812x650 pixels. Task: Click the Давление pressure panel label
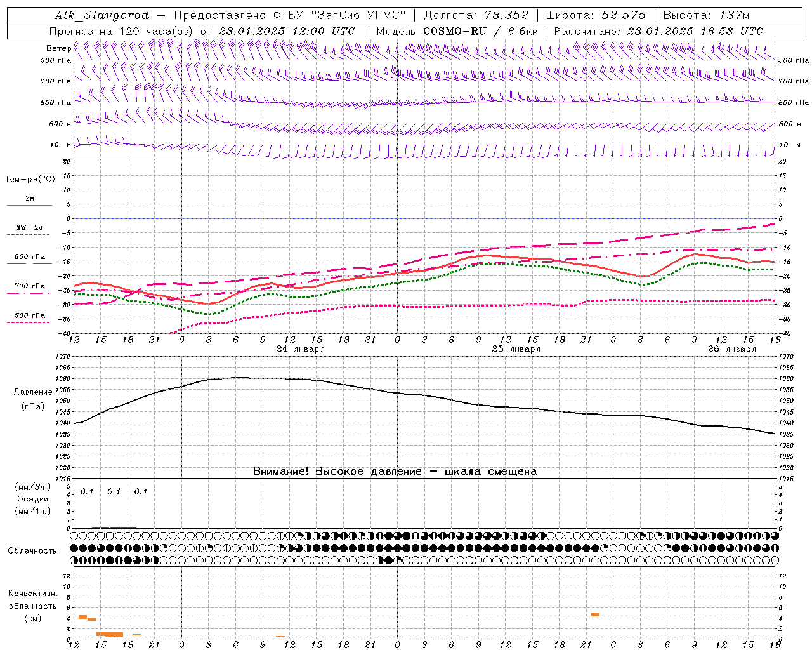[x=33, y=392]
